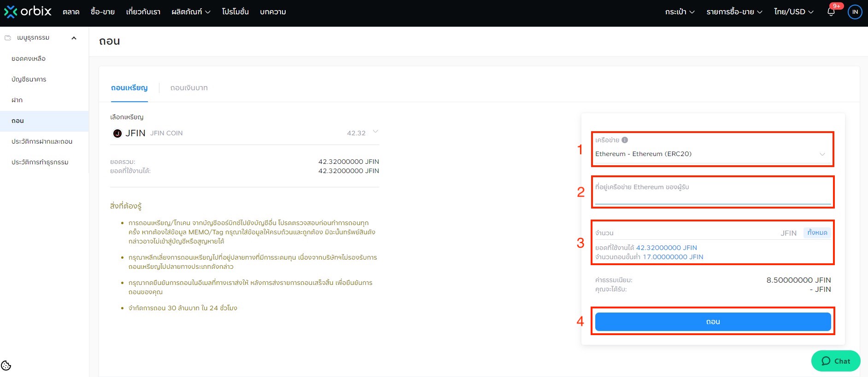Viewport: 868px width, 377px height.
Task: Click the cookie settings icon
Action: 6,365
